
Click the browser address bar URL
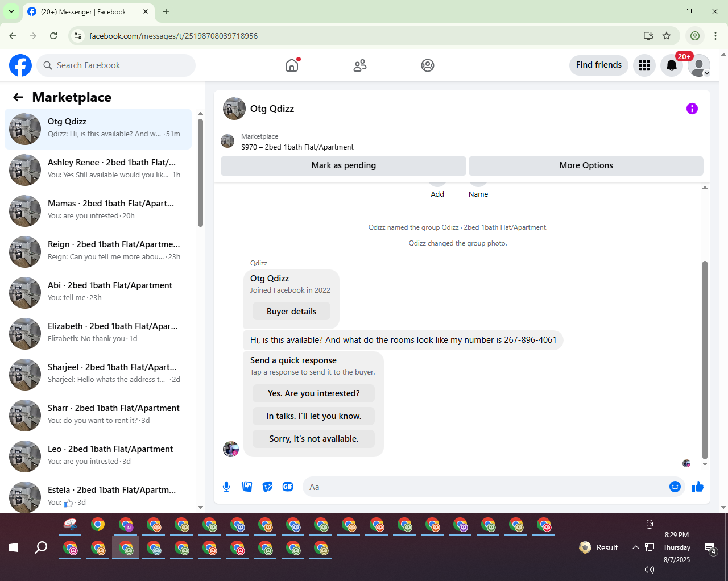click(x=173, y=36)
